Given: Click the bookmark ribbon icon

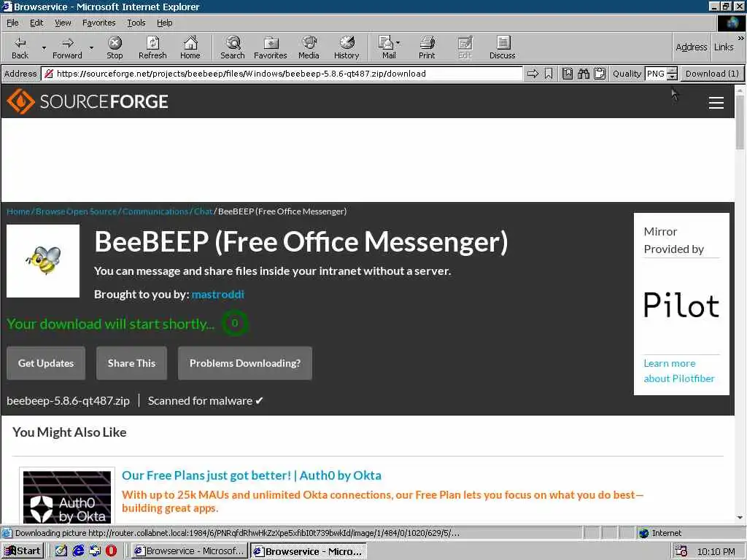Looking at the screenshot, I should (x=549, y=74).
